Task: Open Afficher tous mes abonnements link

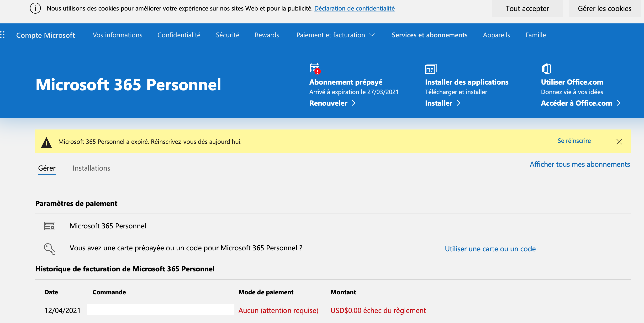Action: [x=580, y=164]
